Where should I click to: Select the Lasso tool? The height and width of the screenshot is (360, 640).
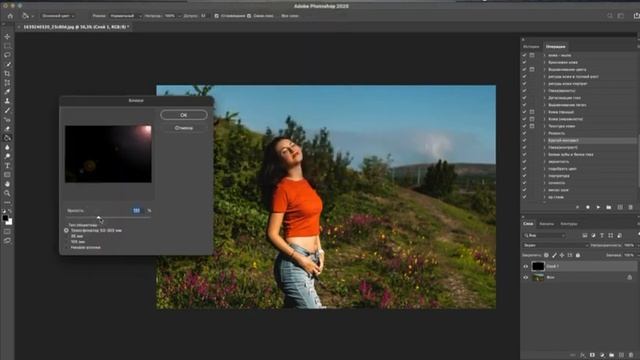click(x=7, y=55)
